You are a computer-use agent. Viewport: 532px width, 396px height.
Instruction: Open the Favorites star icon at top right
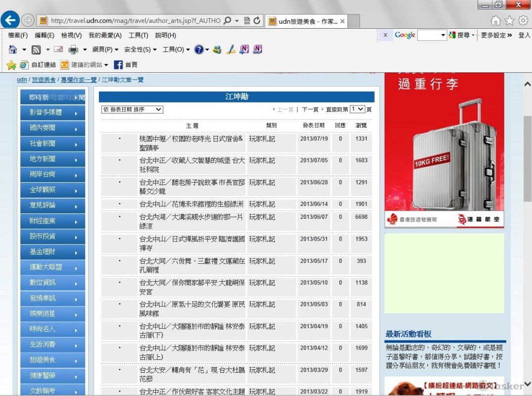509,20
